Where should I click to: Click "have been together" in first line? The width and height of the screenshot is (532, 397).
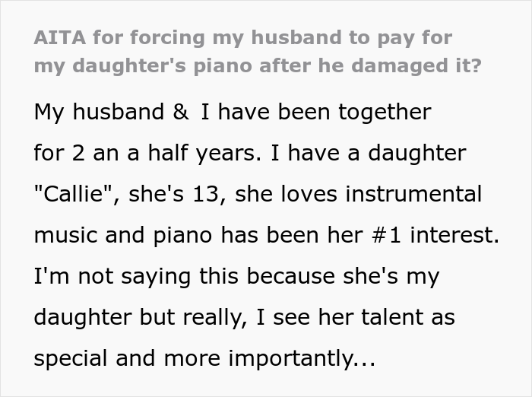click(x=325, y=112)
